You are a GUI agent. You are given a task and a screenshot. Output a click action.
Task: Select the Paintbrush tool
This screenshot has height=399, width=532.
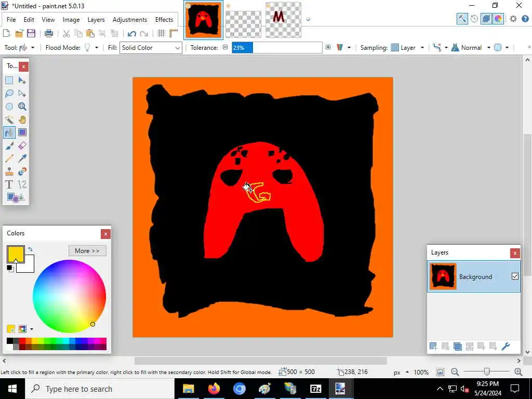pyautogui.click(x=9, y=145)
